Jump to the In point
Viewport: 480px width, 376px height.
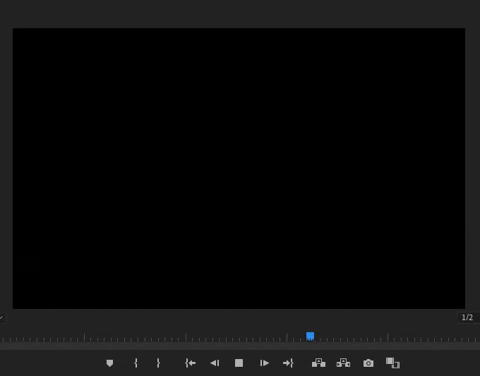190,363
